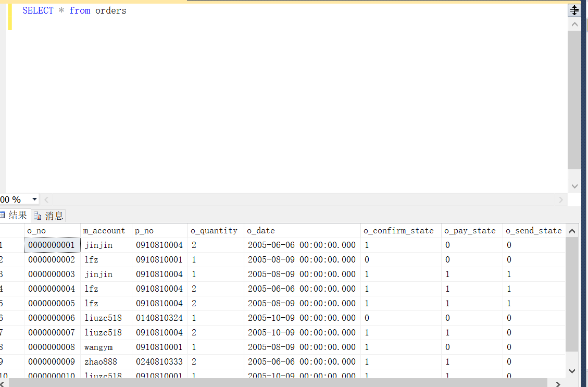This screenshot has height=387, width=588.
Task: Select the o_send_state column header
Action: [x=534, y=231]
